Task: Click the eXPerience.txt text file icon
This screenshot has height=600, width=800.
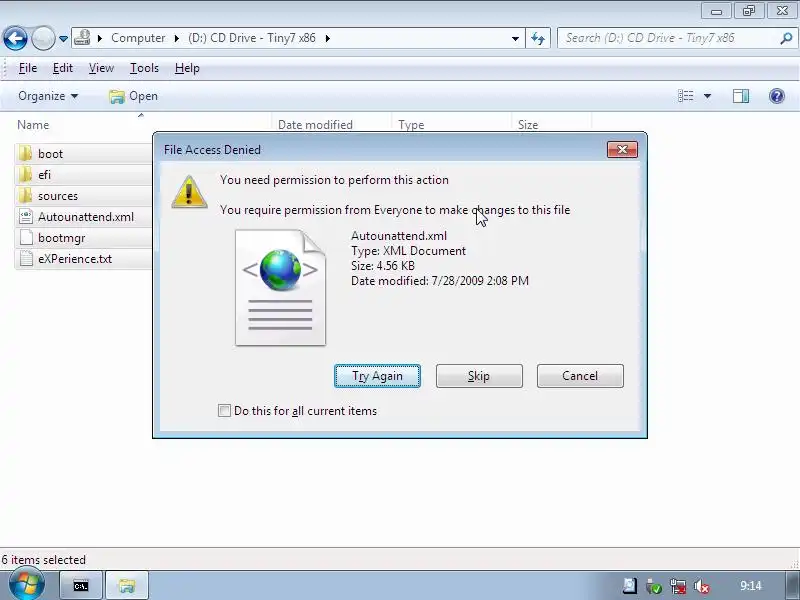Action: coord(26,259)
